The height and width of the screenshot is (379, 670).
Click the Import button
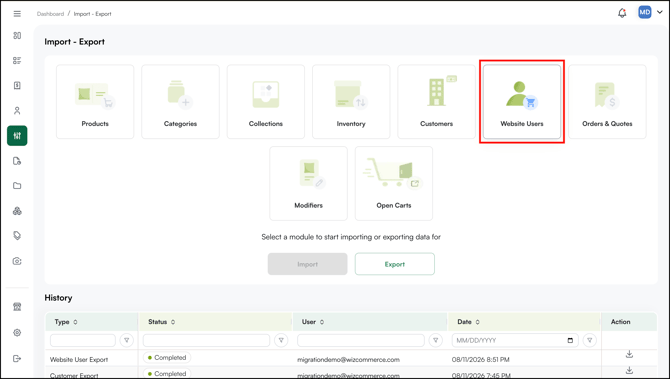click(308, 264)
